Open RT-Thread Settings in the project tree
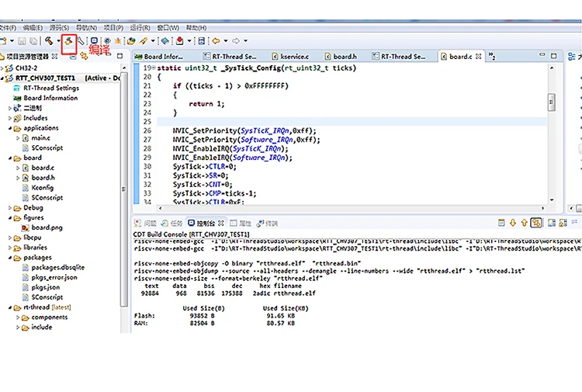Image resolution: width=582 pixels, height=392 pixels. point(51,88)
